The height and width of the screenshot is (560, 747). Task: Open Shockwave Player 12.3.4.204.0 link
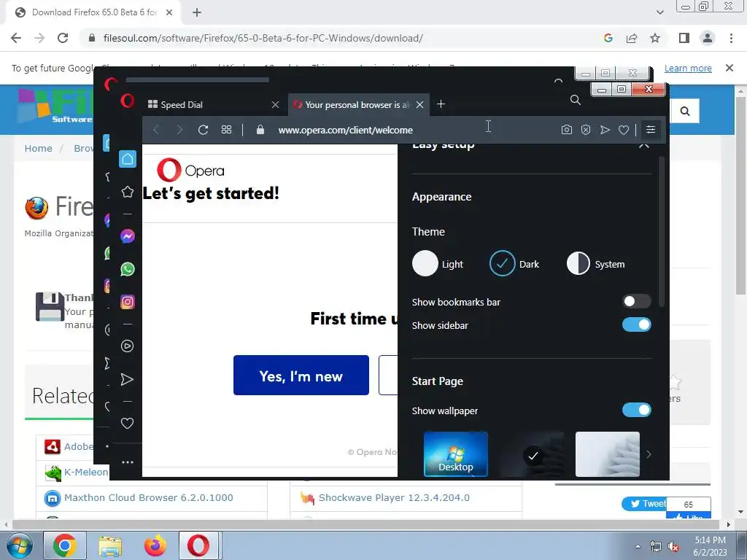tap(394, 497)
